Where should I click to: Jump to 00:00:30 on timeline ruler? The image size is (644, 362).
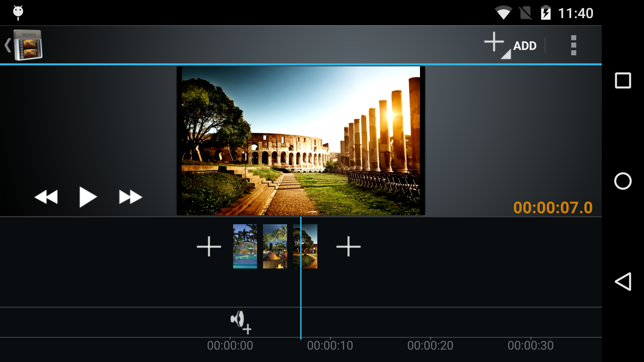coord(530,345)
